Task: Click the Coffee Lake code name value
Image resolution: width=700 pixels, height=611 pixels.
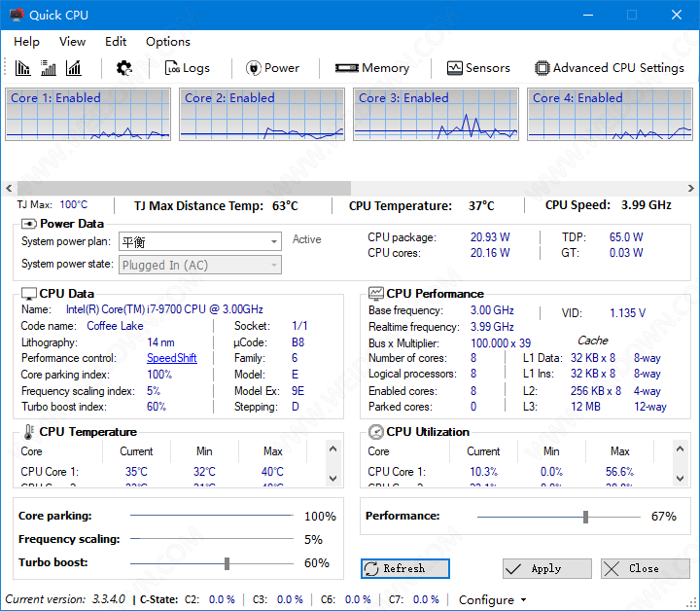Action: point(115,326)
